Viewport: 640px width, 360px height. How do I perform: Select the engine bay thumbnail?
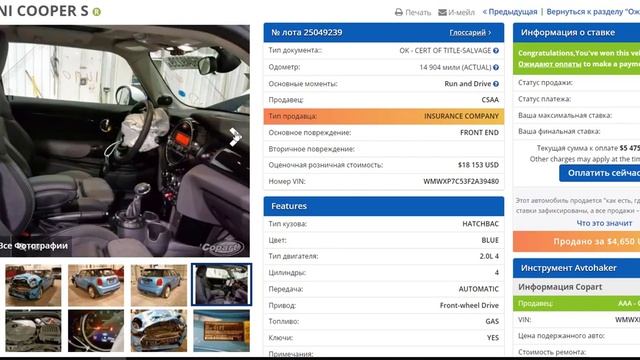(x=33, y=331)
